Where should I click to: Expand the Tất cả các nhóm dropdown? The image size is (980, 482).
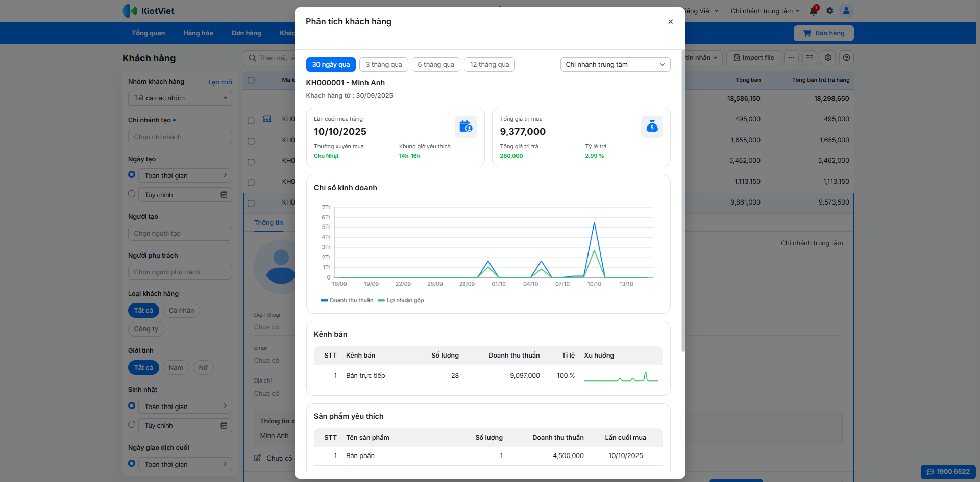[x=180, y=98]
